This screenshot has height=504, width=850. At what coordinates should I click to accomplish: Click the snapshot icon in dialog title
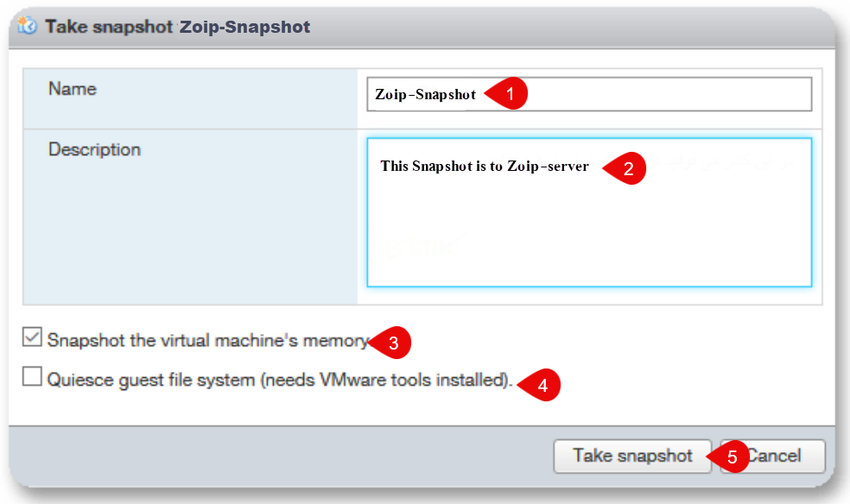click(27, 25)
